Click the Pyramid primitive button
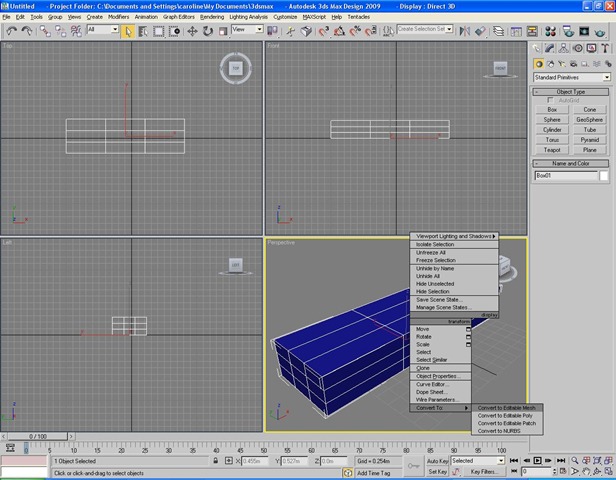 (589, 140)
